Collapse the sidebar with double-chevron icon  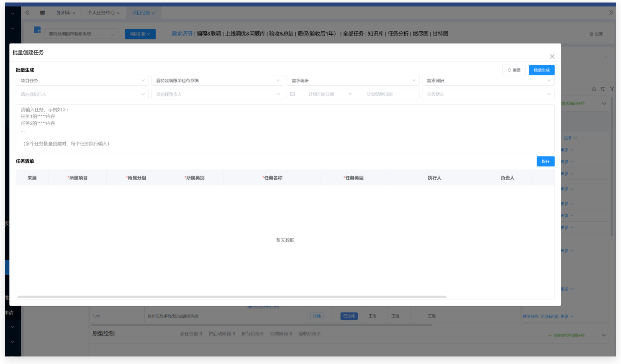click(27, 13)
